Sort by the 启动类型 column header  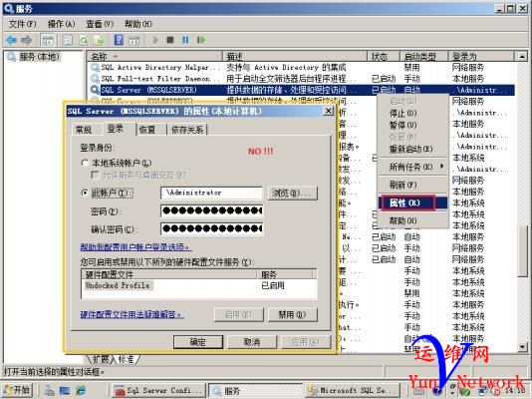pos(424,57)
